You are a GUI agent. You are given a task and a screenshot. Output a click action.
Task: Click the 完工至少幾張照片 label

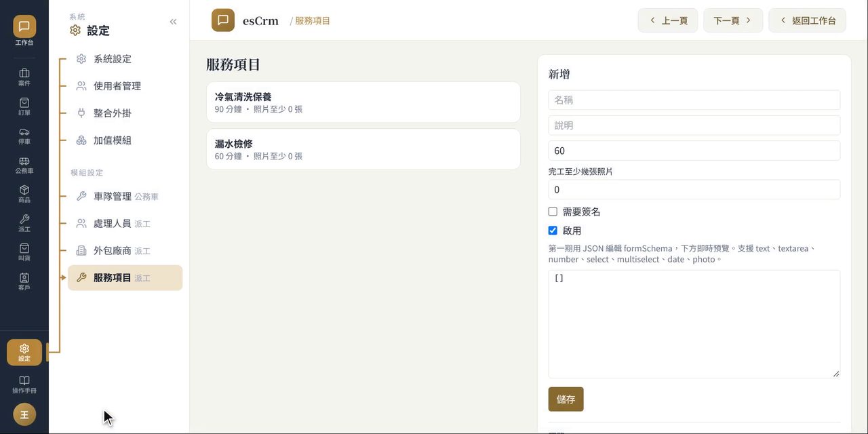[580, 172]
